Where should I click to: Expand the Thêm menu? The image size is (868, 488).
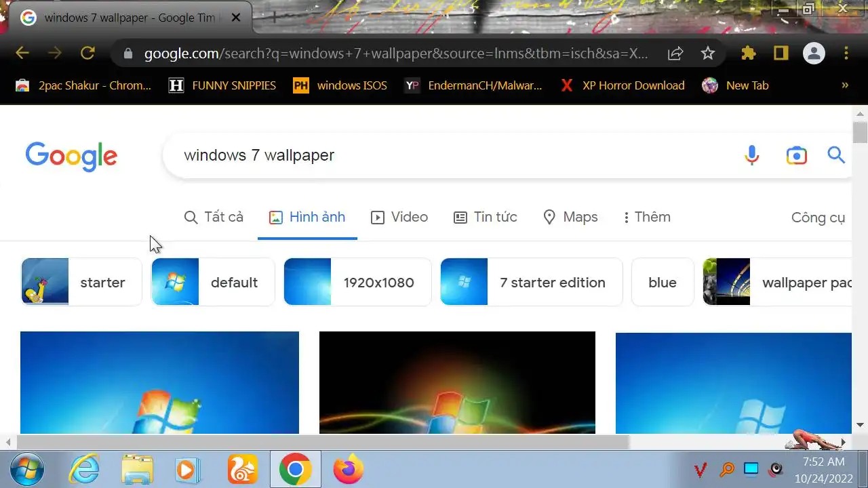(647, 217)
